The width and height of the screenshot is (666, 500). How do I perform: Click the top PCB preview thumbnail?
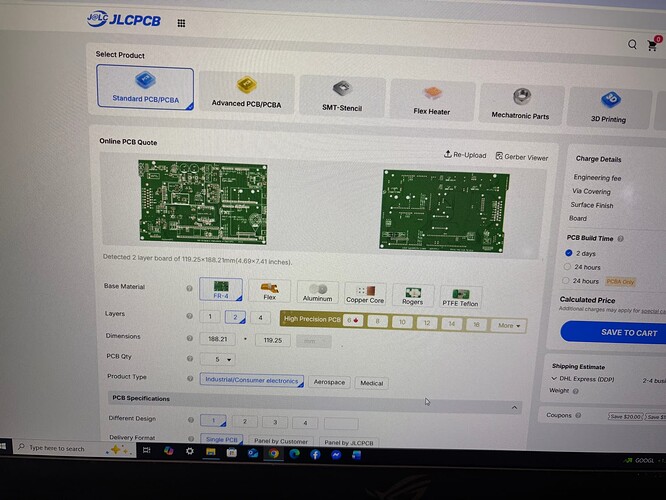(x=203, y=204)
